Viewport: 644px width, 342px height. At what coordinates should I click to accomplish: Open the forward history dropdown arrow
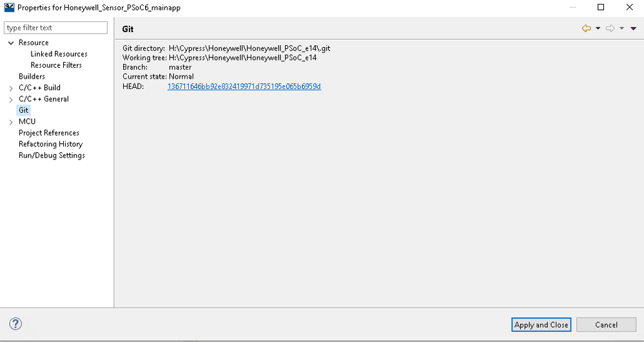[x=622, y=28]
